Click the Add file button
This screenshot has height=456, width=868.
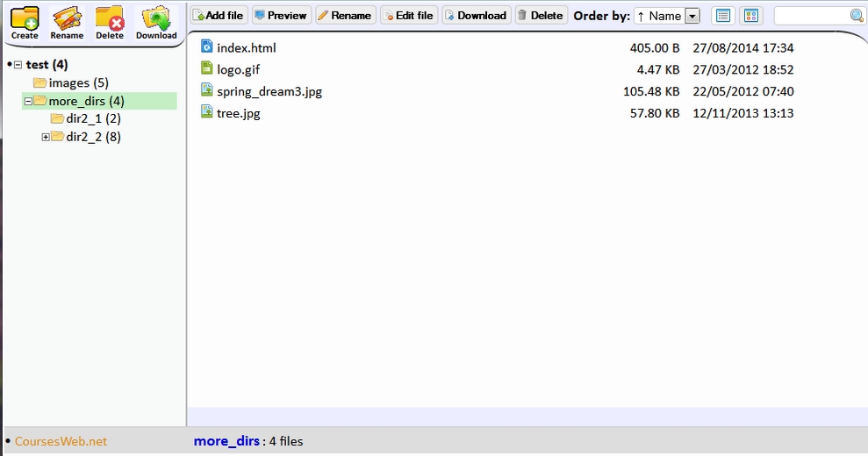pyautogui.click(x=219, y=16)
